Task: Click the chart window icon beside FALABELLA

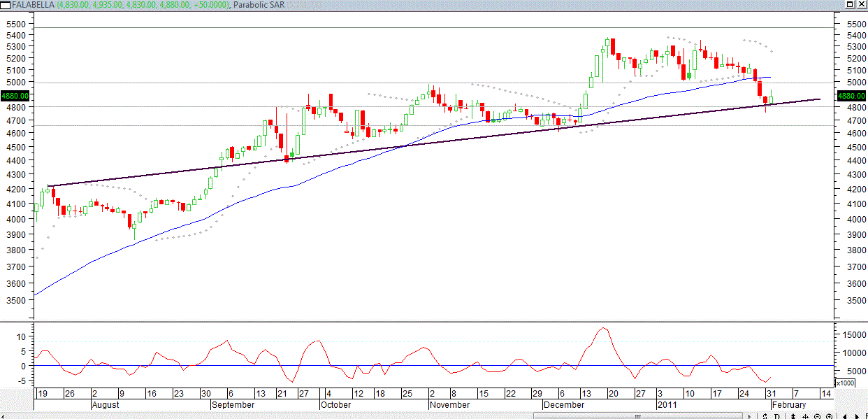Action: coord(6,4)
